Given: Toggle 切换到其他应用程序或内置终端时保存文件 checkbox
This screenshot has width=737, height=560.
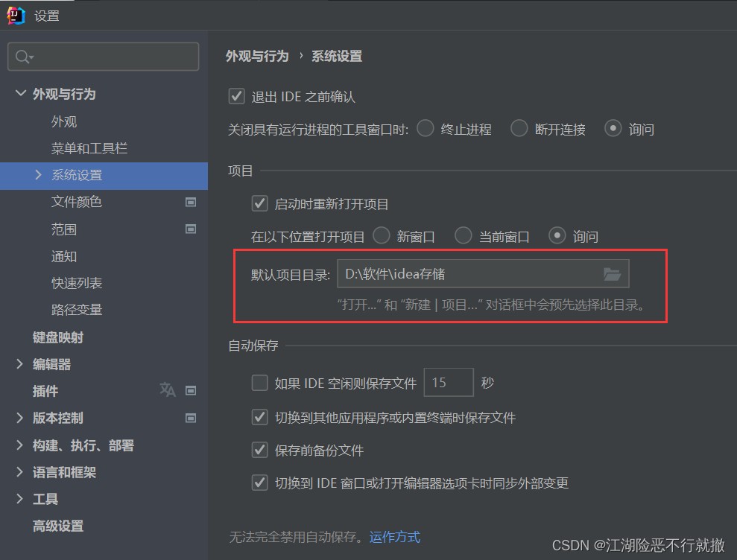Looking at the screenshot, I should [x=260, y=417].
